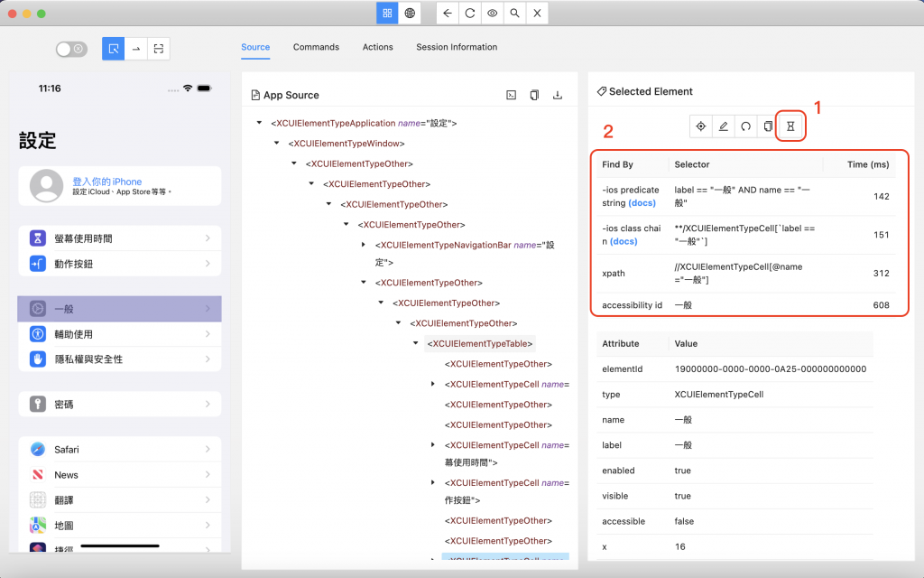
Task: Tap the selected element icon
Action: tap(700, 126)
